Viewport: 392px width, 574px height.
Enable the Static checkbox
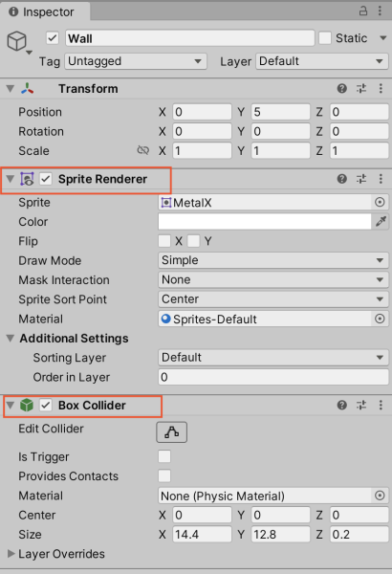(325, 38)
